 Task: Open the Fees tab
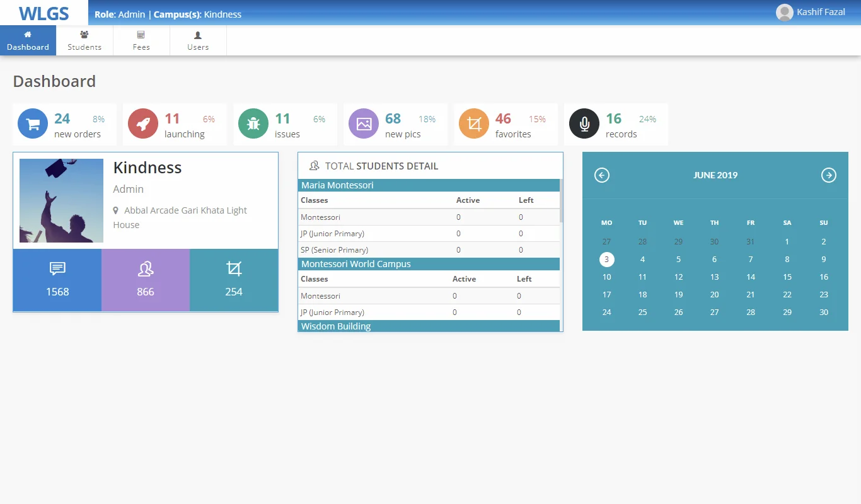coord(141,41)
